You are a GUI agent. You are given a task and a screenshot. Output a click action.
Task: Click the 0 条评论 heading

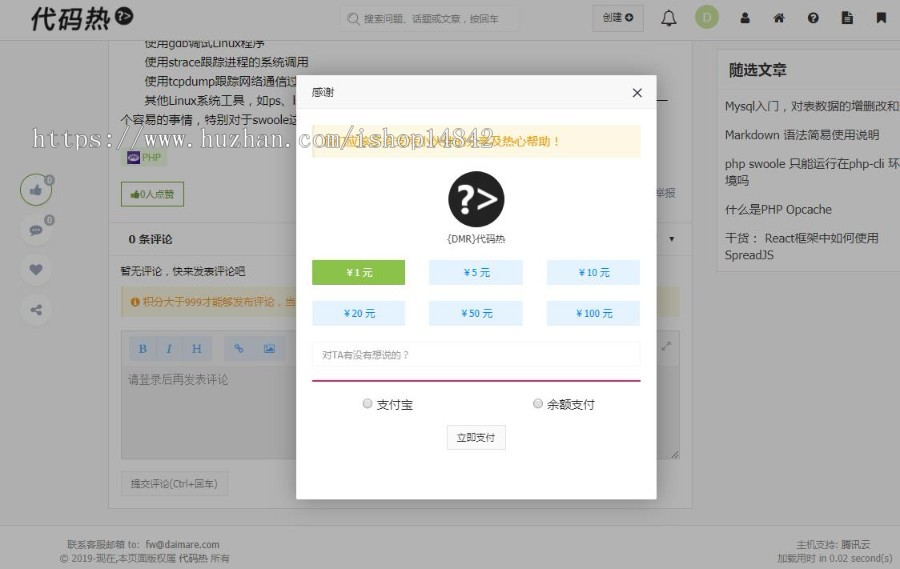tap(150, 239)
